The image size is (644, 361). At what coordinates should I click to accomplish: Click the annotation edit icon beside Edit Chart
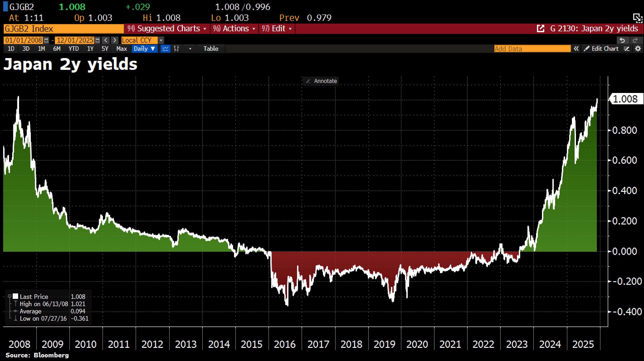point(627,49)
